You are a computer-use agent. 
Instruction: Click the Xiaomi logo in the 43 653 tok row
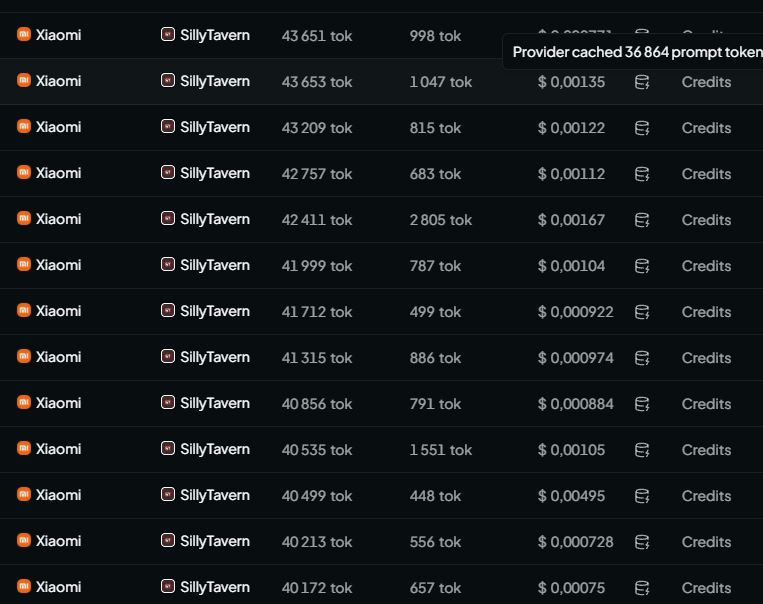point(24,80)
